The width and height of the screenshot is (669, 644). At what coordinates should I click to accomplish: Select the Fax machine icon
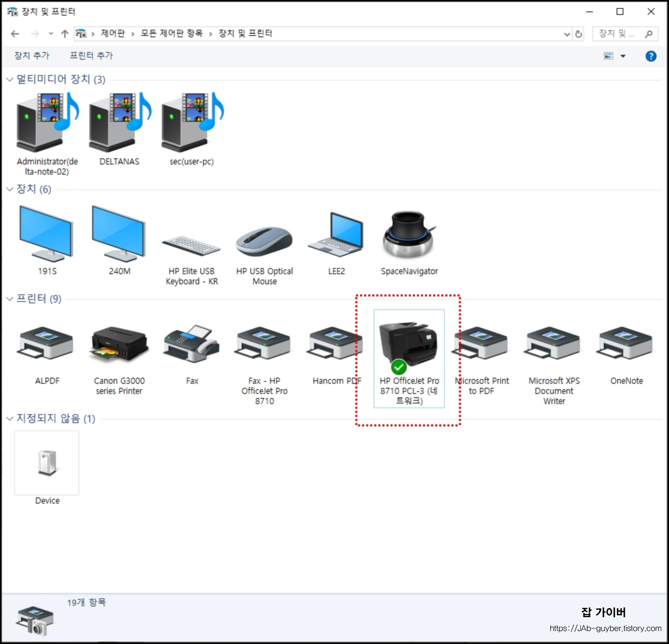tap(191, 344)
